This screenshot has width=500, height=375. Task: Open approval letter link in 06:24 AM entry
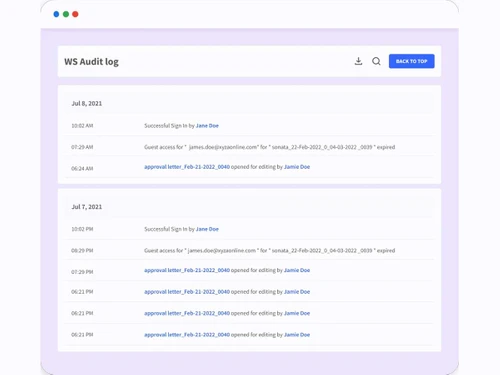(187, 167)
